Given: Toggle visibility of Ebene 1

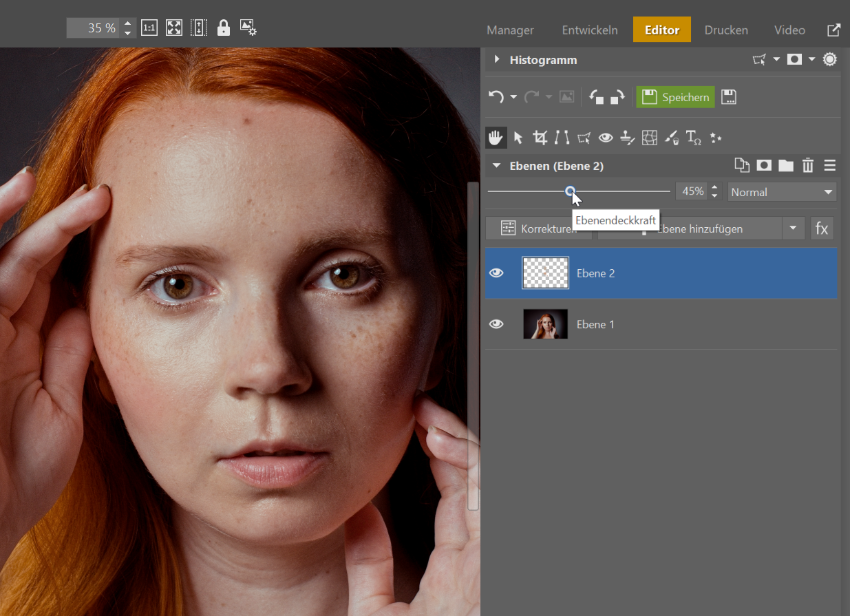Looking at the screenshot, I should (496, 324).
